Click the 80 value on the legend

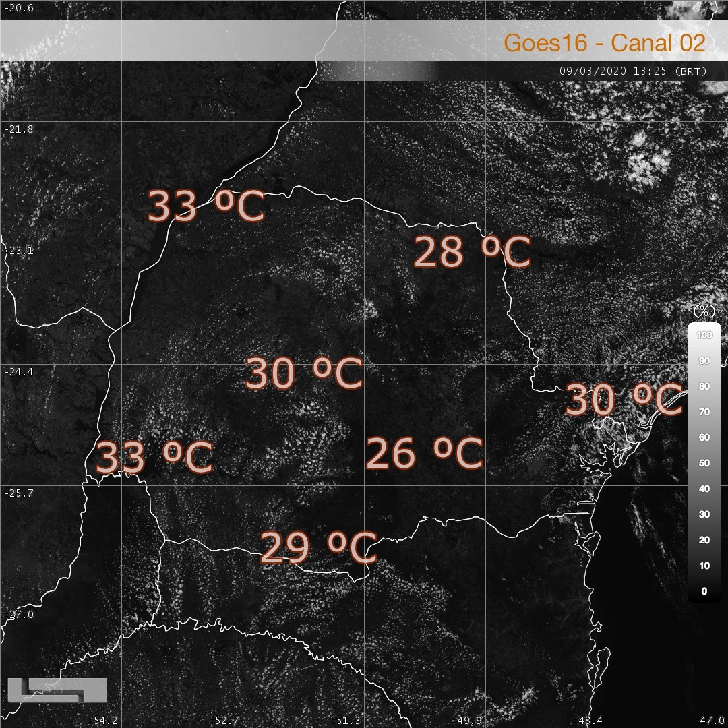[704, 386]
